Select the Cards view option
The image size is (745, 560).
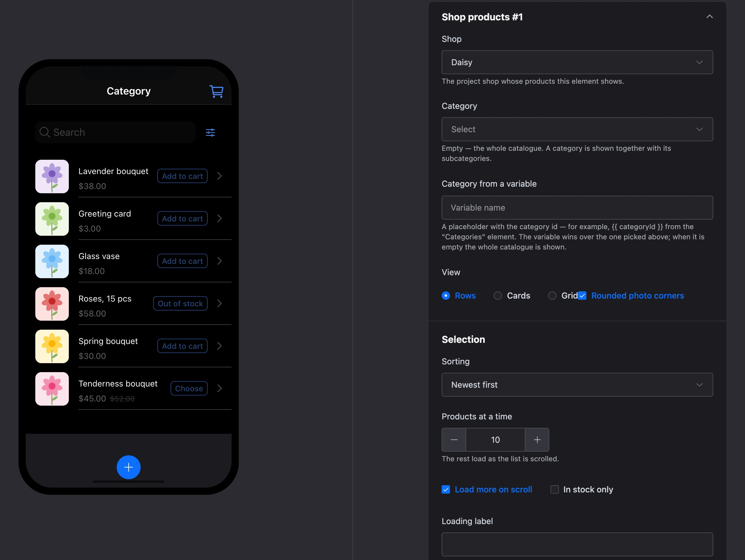click(512, 295)
